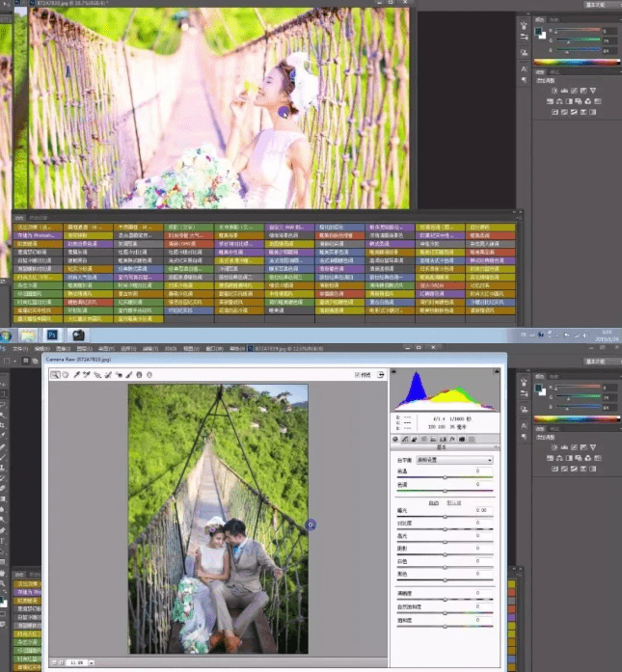Screen dimensions: 622x672
Task: Add a Brightness/Contrast adjustment from Adjustments panel
Action: (555, 90)
